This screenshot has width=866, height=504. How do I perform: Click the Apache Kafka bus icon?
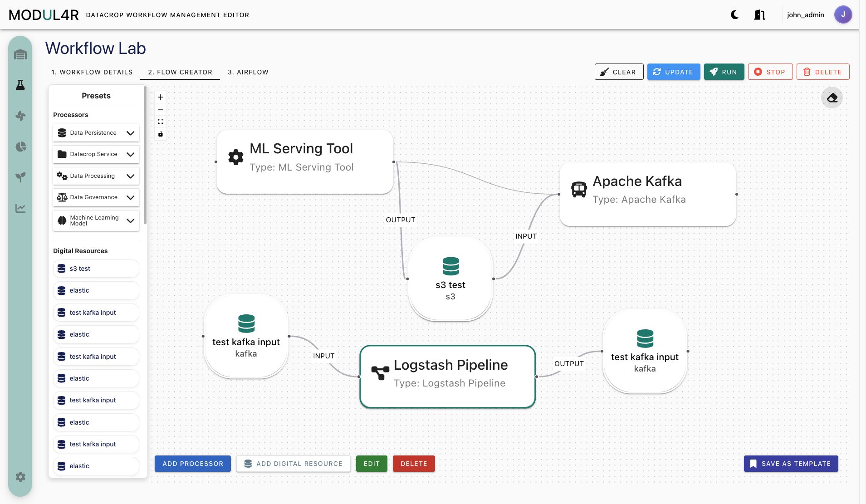pyautogui.click(x=579, y=189)
